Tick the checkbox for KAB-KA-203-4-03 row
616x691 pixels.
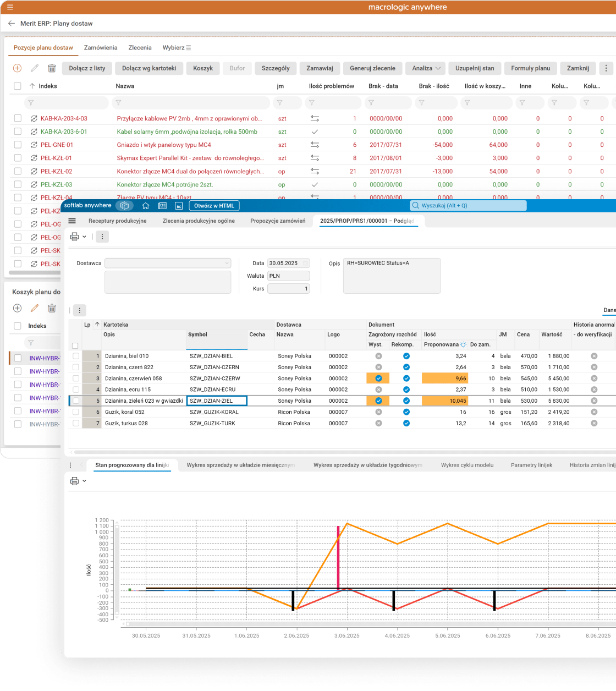18,118
